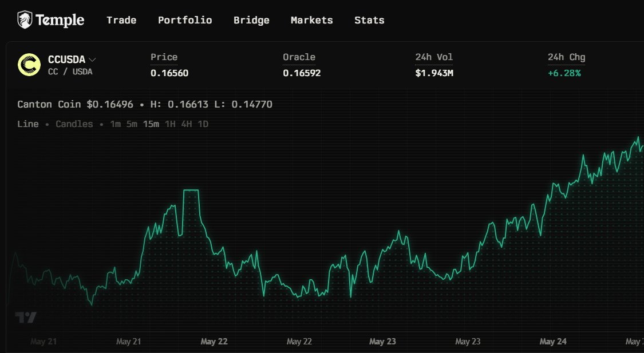
Task: Go to the Bridge page
Action: (251, 20)
